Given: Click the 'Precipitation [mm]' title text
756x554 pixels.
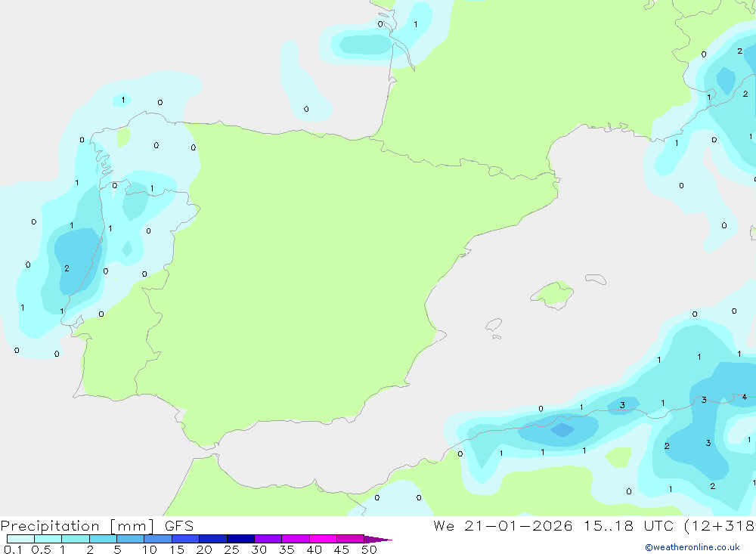Looking at the screenshot, I should pos(77,526).
